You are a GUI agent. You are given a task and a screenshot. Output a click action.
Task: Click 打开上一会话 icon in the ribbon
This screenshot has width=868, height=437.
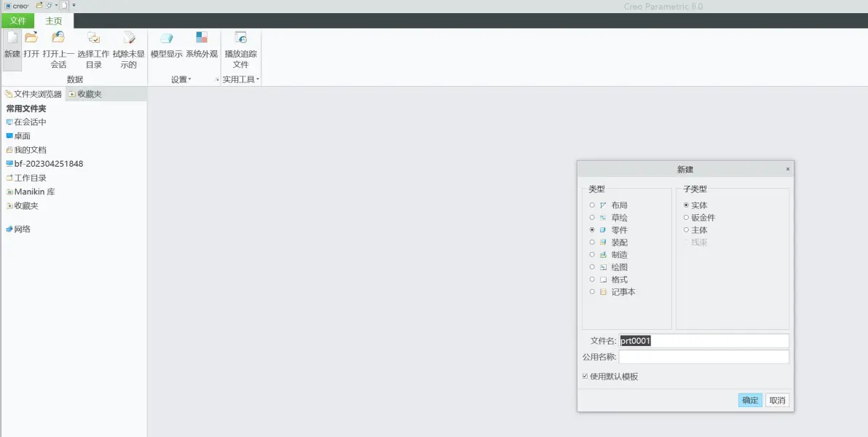[58, 38]
